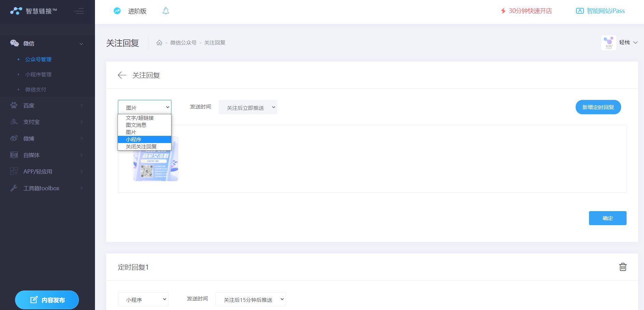
Task: Open the 关注后15分钟后推送 dropdown
Action: pos(251,299)
